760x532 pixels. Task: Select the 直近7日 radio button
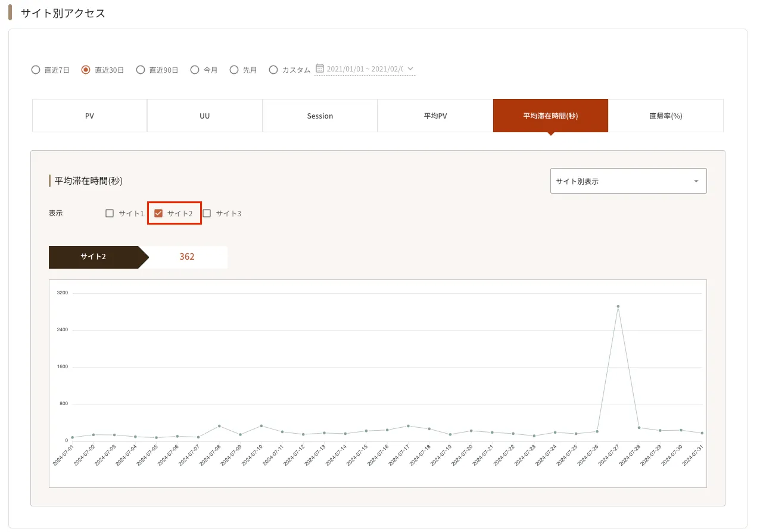[36, 70]
